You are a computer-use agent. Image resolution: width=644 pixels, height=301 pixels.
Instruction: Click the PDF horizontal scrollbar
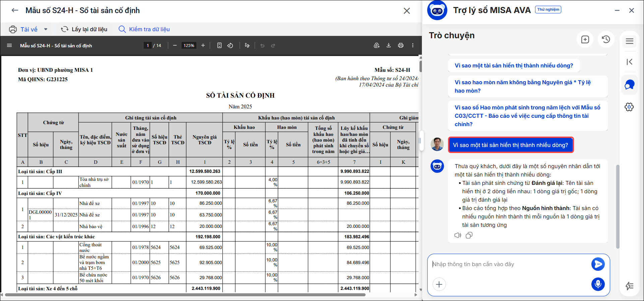tap(185, 295)
